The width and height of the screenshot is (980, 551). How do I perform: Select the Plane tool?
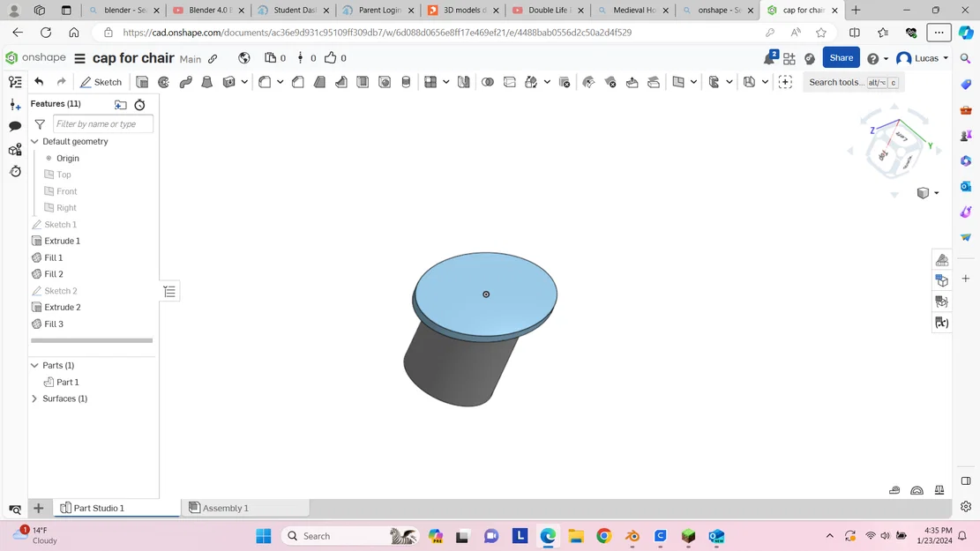tap(678, 82)
